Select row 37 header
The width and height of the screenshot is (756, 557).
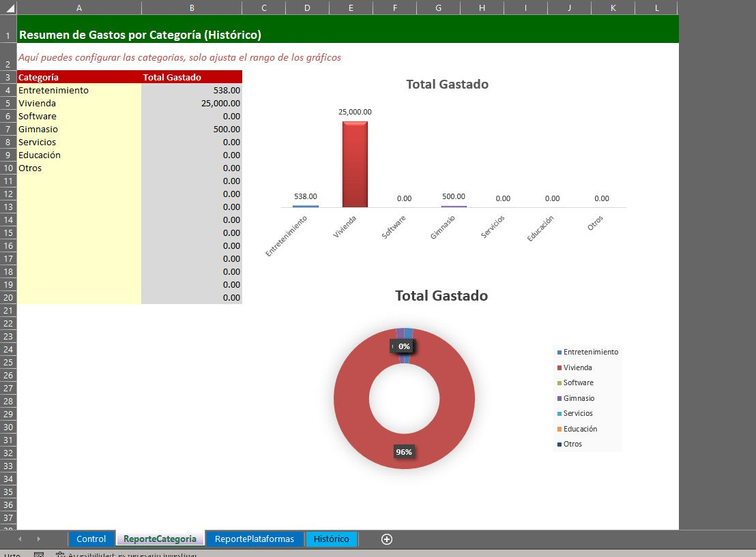tap(8, 518)
